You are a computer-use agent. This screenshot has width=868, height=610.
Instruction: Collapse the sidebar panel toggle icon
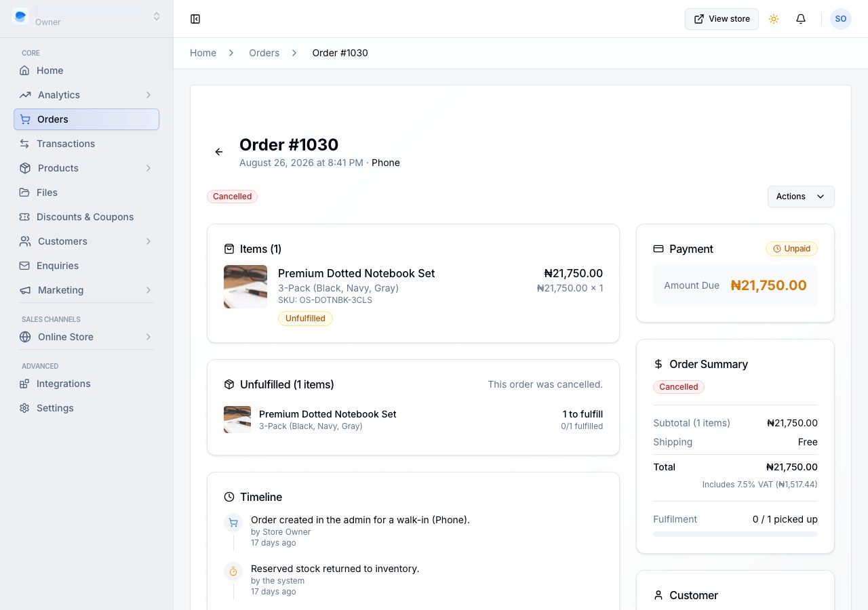[x=195, y=19]
